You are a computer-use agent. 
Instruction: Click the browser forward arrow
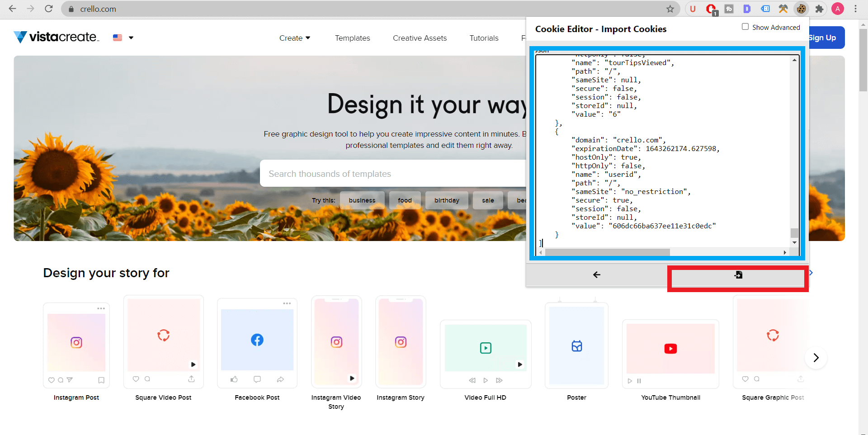(x=30, y=9)
